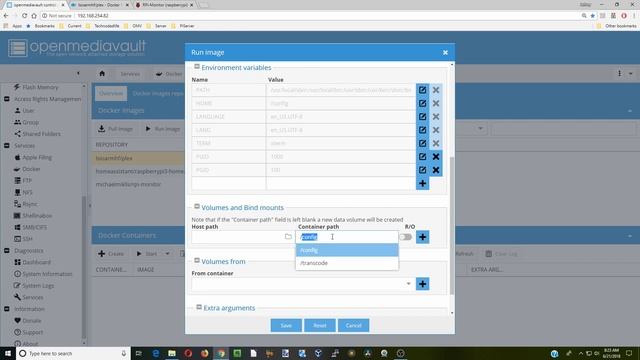The image size is (640, 360).
Task: Collapse the Services tree node
Action: [7, 145]
